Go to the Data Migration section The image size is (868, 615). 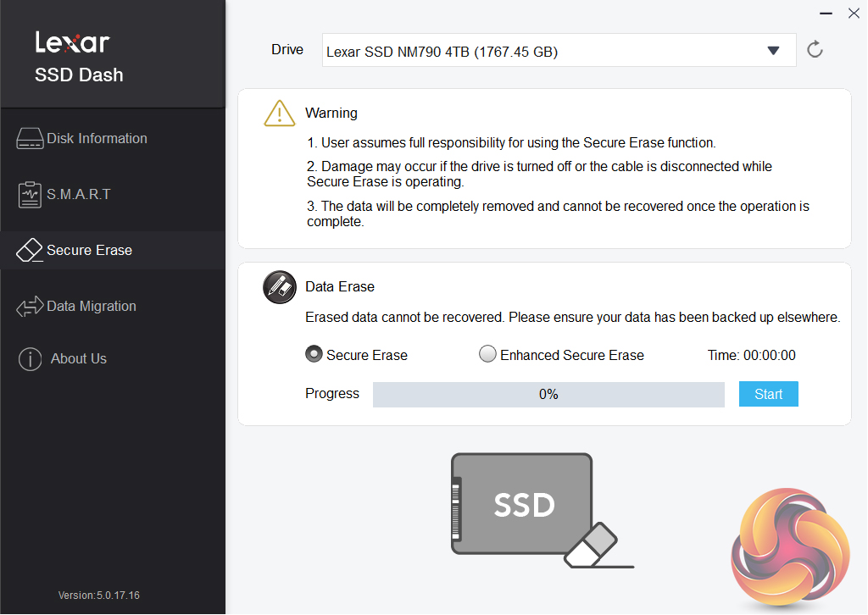[x=92, y=307]
